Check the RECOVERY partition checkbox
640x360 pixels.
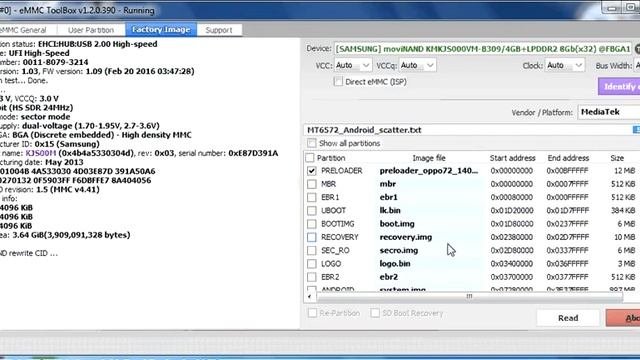click(x=312, y=237)
